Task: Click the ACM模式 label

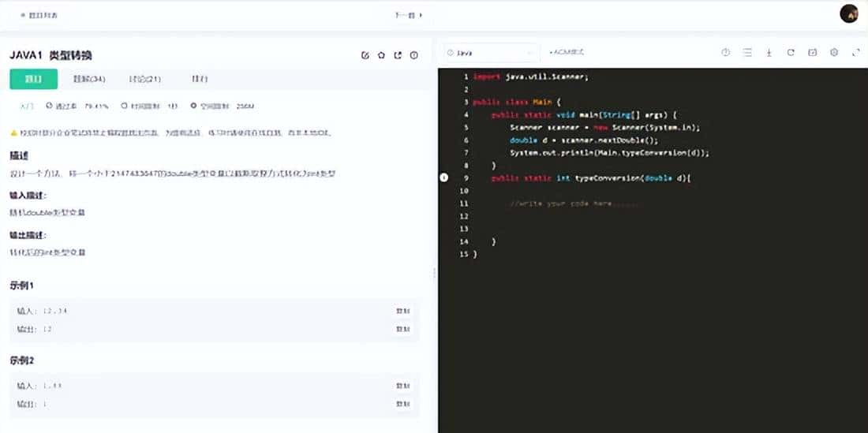Action: pyautogui.click(x=567, y=53)
